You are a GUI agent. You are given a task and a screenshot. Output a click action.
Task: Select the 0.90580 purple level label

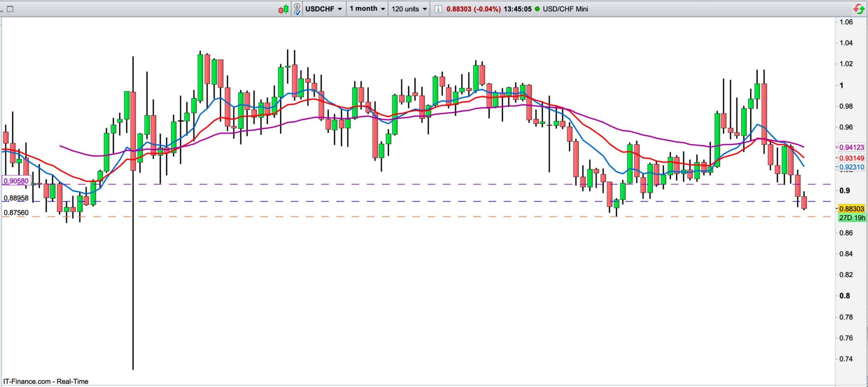16,181
